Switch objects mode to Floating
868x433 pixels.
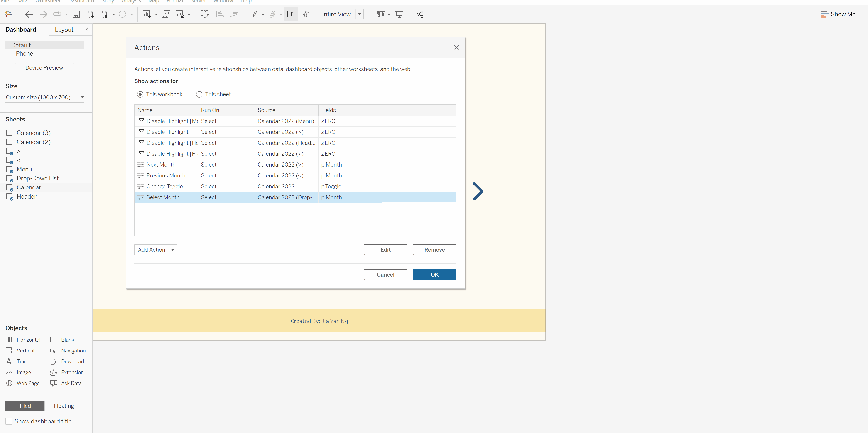[64, 406]
